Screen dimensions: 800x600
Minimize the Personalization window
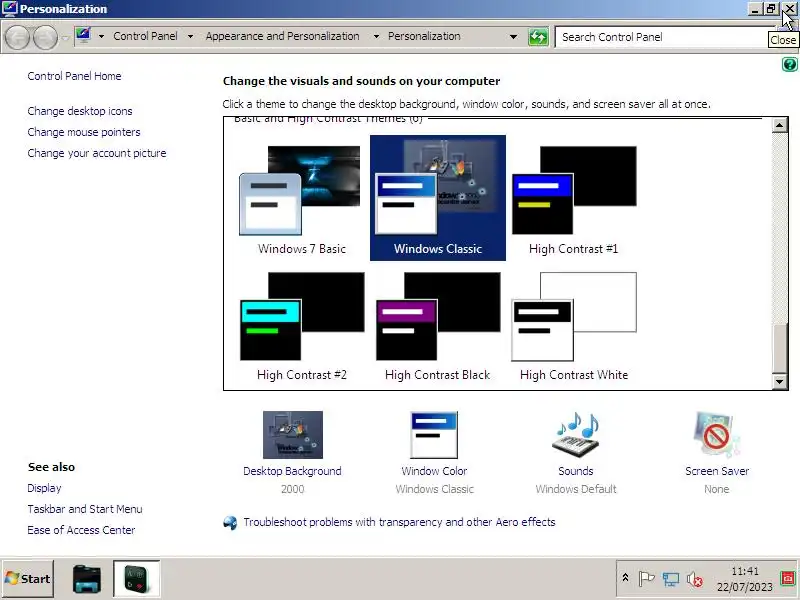point(755,9)
